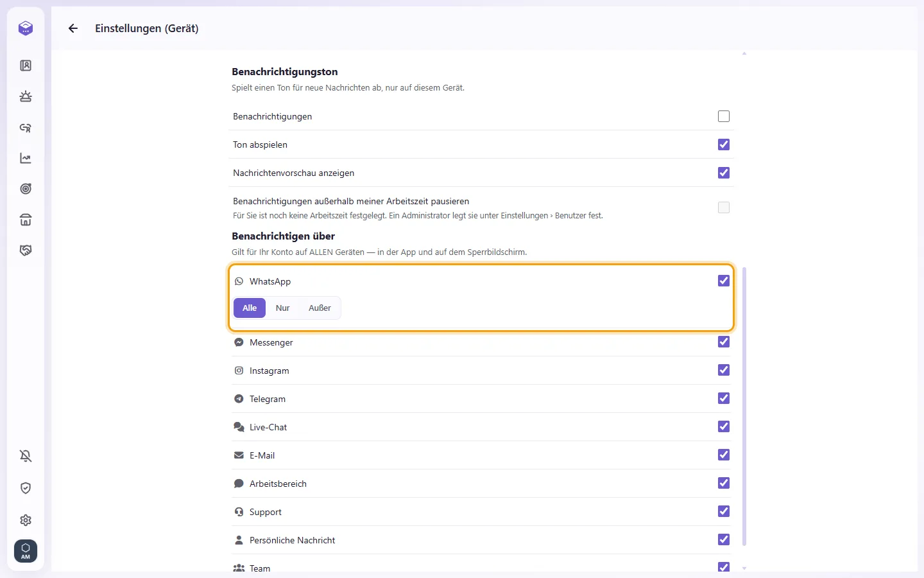Turn off Telegram notifications checkbox
The height and width of the screenshot is (578, 924).
pyautogui.click(x=724, y=398)
